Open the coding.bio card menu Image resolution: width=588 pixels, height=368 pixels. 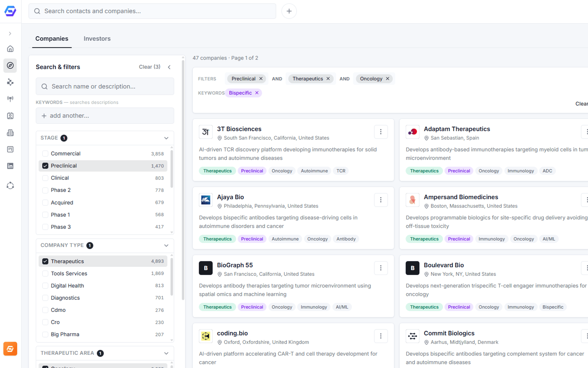pyautogui.click(x=381, y=336)
